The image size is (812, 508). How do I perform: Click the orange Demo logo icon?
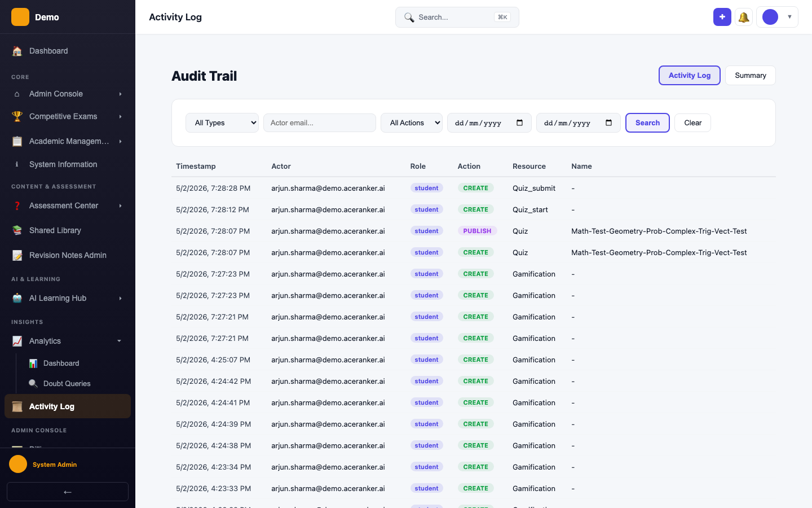coord(20,17)
